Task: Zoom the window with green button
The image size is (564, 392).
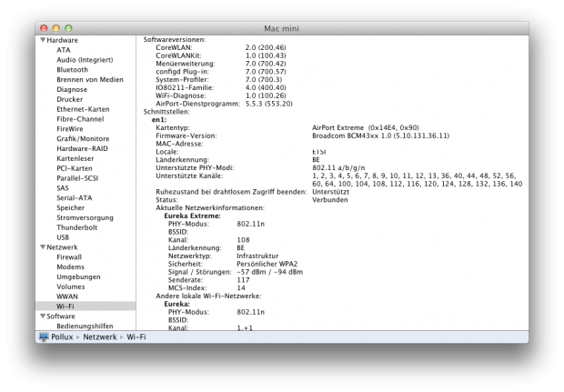Action: [68, 28]
